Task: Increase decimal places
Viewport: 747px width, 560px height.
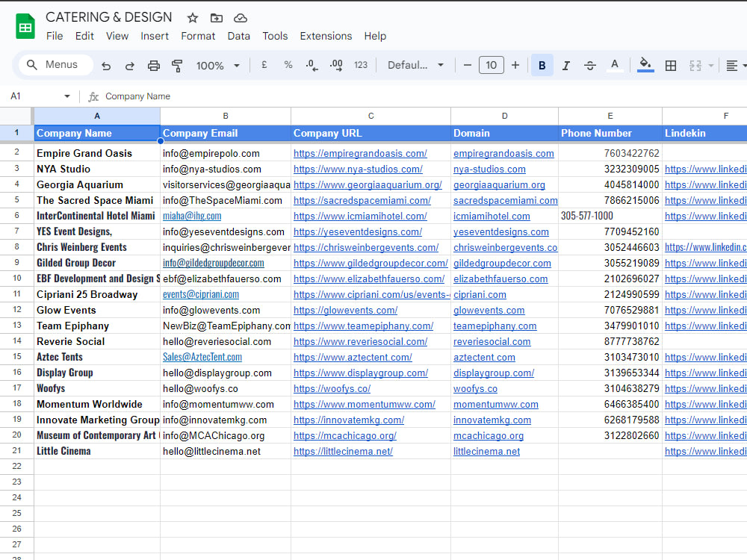Action: click(336, 65)
